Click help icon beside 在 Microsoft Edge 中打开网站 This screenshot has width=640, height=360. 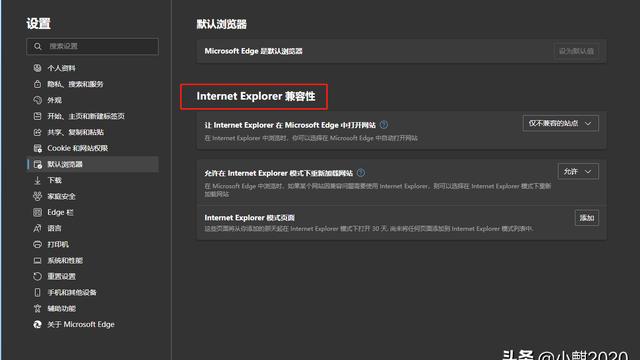(384, 125)
